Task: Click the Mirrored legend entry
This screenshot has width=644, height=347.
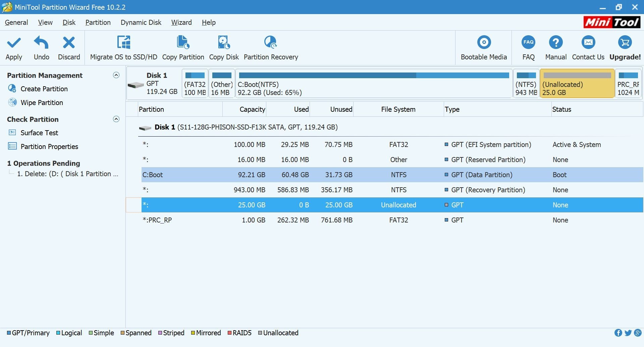Action: 206,333
